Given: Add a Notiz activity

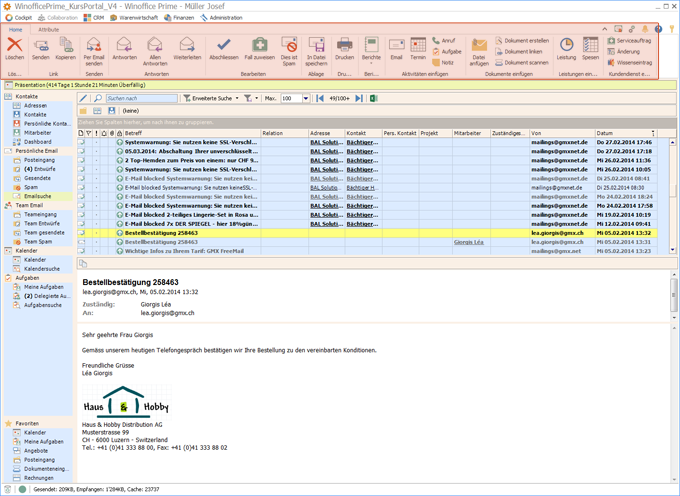Looking at the screenshot, I should click(x=443, y=62).
